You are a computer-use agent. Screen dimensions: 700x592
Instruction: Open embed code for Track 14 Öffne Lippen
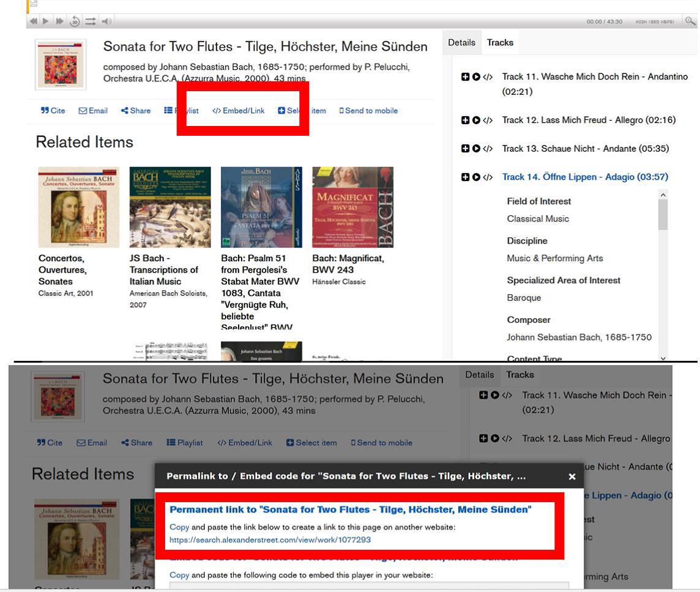click(488, 177)
